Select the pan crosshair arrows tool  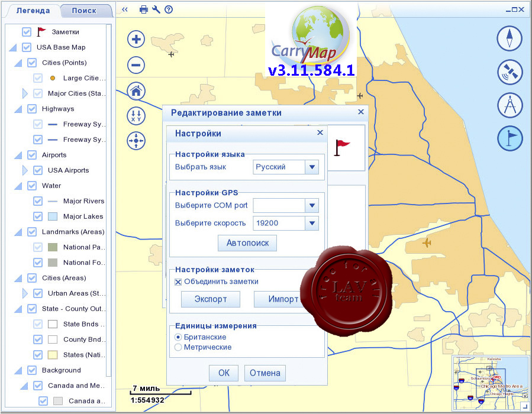(x=136, y=141)
